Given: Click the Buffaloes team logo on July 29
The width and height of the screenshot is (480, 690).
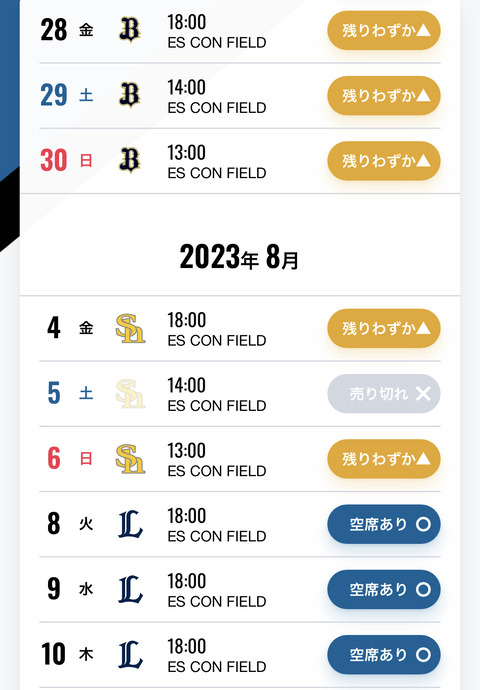Looking at the screenshot, I should click(x=130, y=95).
